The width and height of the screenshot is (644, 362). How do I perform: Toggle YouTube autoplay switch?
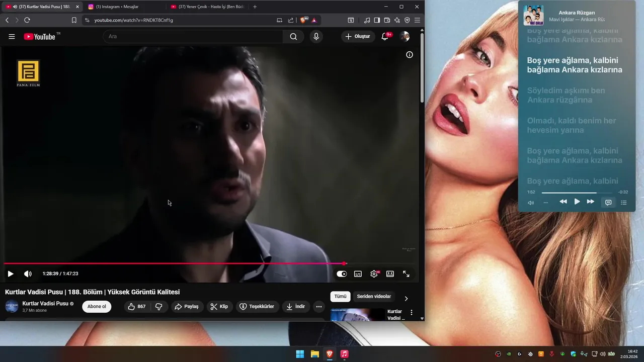(x=342, y=274)
